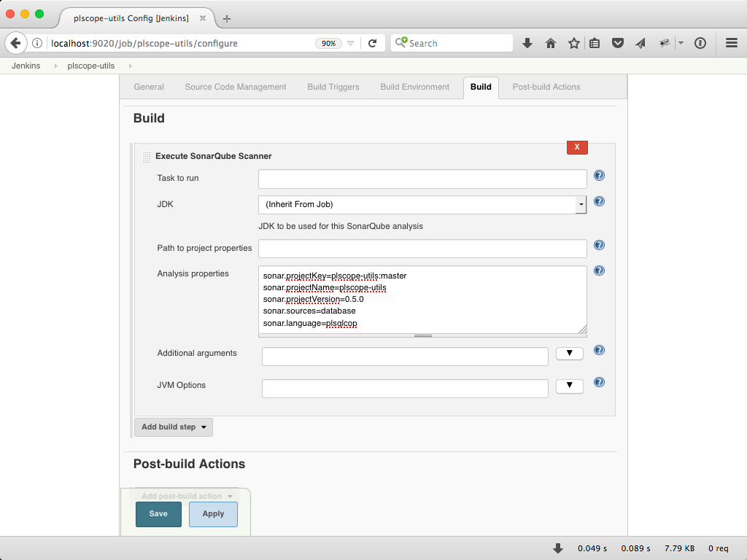
Task: Open the plscope-utils breadcrumb link
Action: pos(91,66)
